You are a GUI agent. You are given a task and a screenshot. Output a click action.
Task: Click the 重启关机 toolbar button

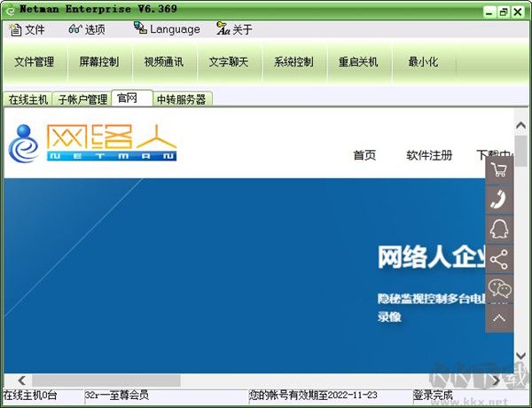[x=358, y=62]
